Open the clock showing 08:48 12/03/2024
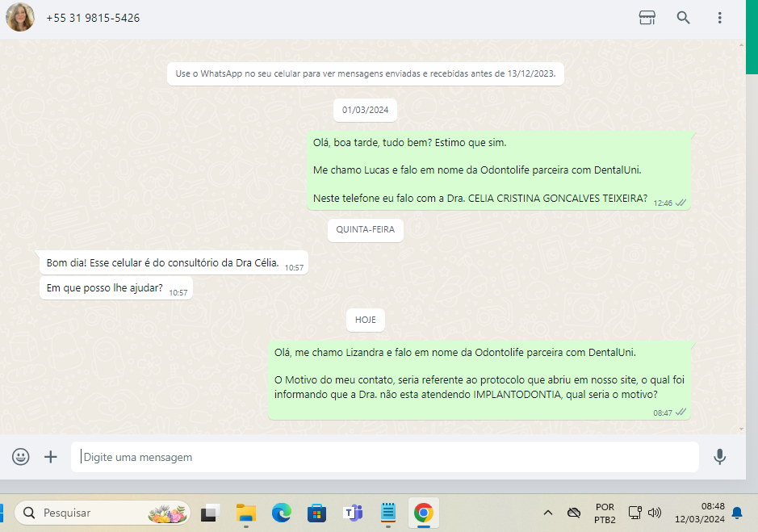 click(x=700, y=513)
